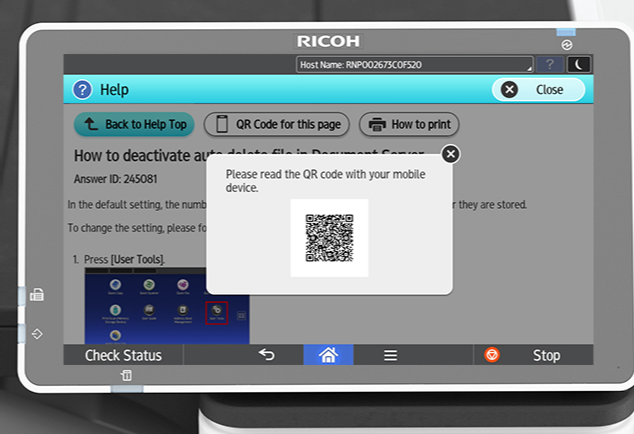634x434 pixels.
Task: Tap the Stop button
Action: coord(533,355)
